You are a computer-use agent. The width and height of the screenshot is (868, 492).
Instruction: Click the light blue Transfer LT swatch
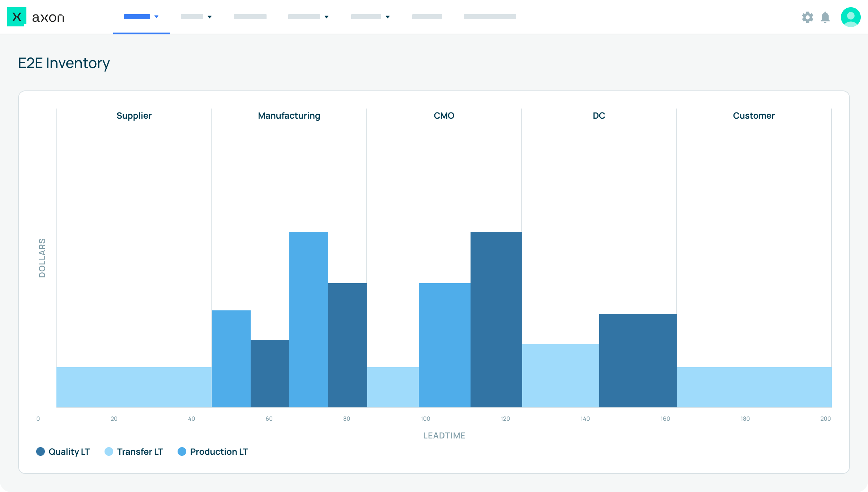pos(109,451)
